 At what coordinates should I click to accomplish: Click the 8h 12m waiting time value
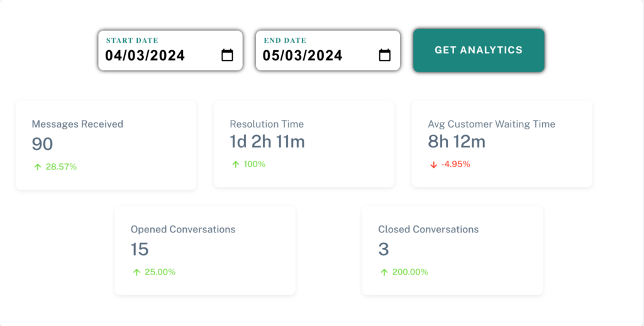[x=457, y=142]
